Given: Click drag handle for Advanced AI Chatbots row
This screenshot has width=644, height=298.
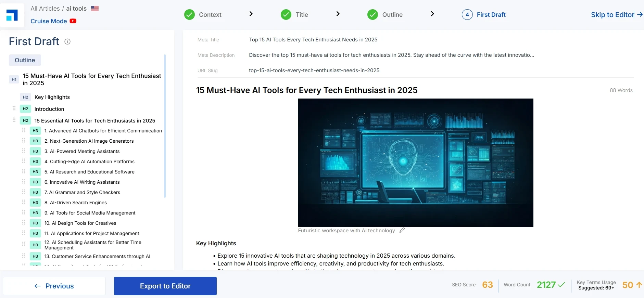Looking at the screenshot, I should [x=24, y=130].
